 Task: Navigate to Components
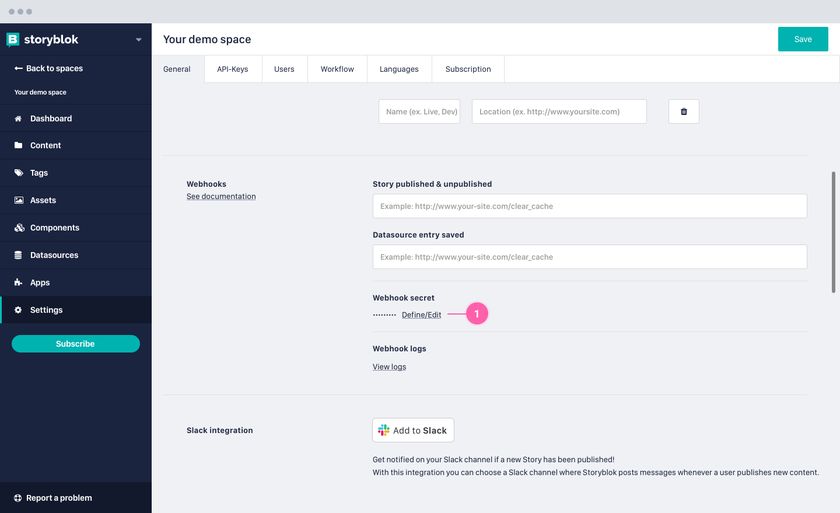coord(76,228)
